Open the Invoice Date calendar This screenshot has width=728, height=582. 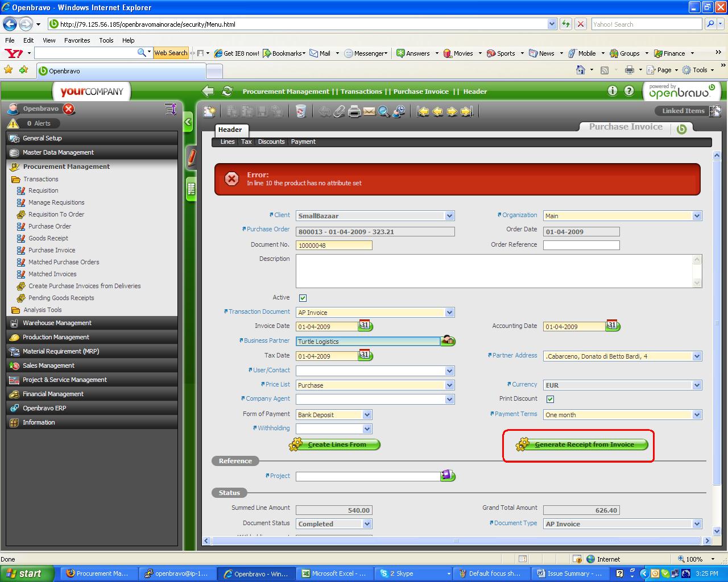[x=365, y=326]
